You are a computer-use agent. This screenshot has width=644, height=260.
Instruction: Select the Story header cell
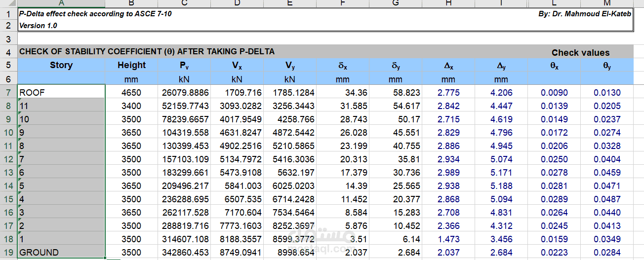(61, 65)
